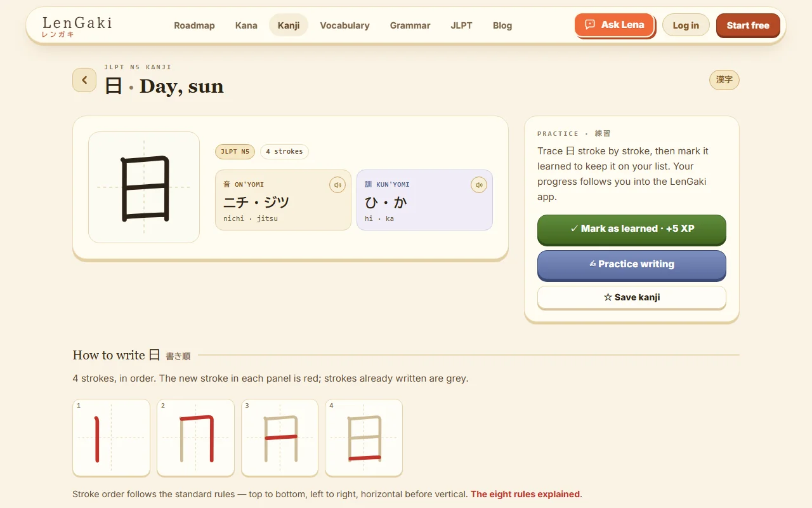Select stroke 3 panel
The width and height of the screenshot is (812, 508).
pos(280,438)
